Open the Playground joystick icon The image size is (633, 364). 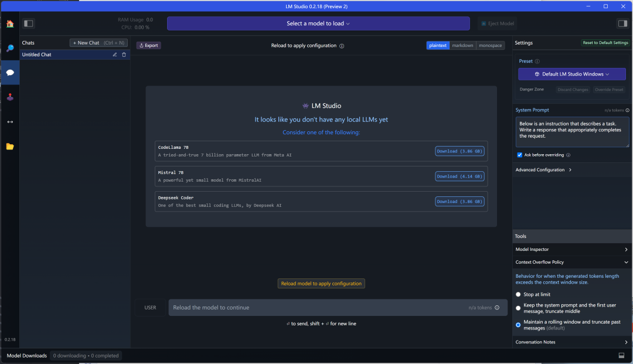pyautogui.click(x=10, y=97)
